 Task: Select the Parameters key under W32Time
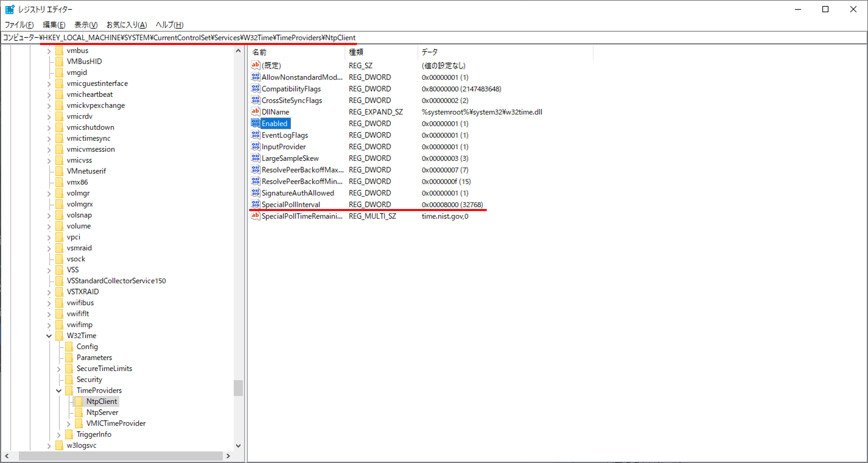click(x=94, y=357)
